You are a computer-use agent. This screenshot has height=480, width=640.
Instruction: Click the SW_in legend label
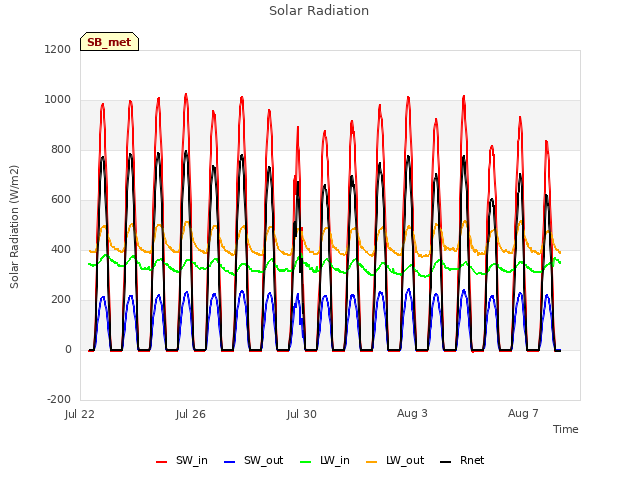tap(192, 461)
